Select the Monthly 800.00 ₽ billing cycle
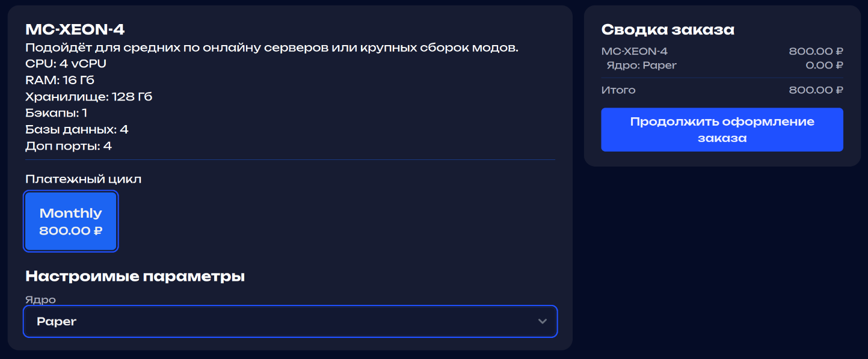Viewport: 868px width, 359px height. pos(71,221)
